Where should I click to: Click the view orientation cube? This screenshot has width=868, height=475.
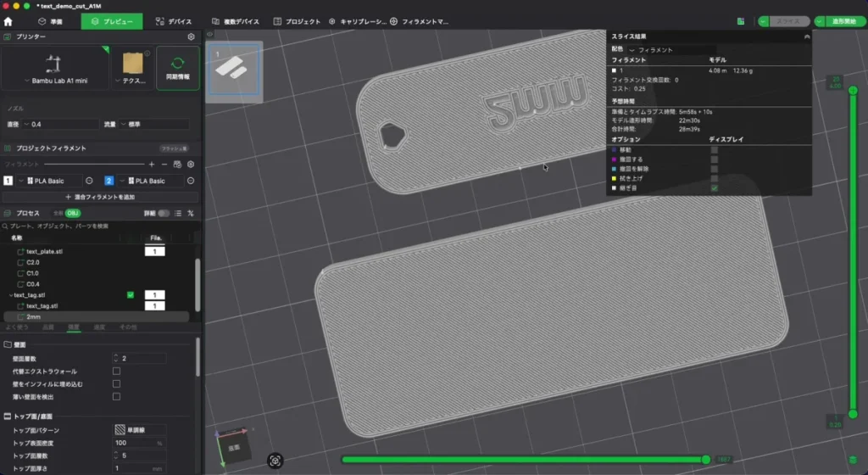234,446
